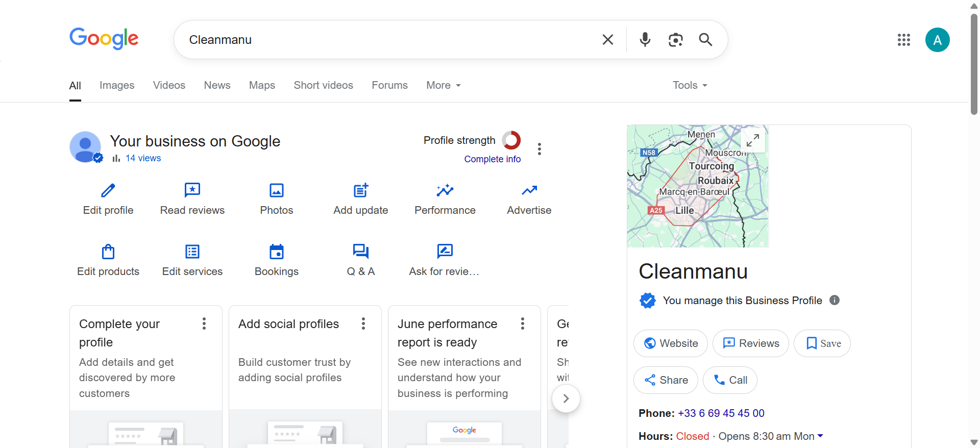Click the Edit profile pencil icon
This screenshot has height=448, width=980.
pyautogui.click(x=108, y=190)
